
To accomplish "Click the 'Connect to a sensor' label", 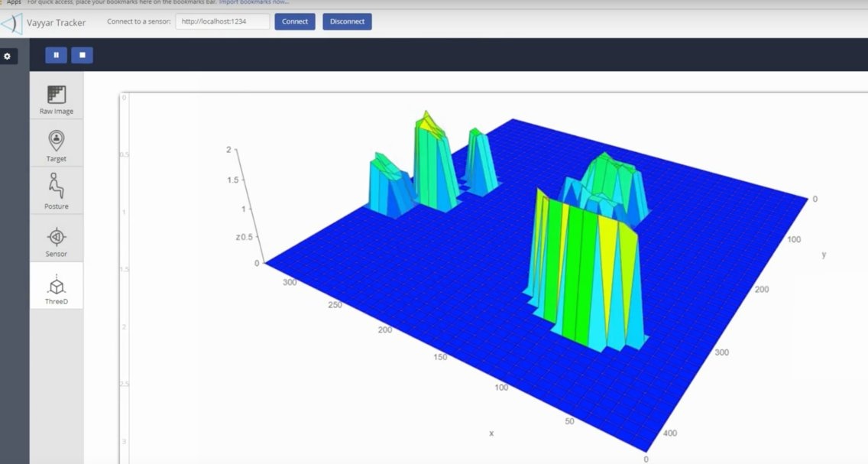I will pos(138,21).
